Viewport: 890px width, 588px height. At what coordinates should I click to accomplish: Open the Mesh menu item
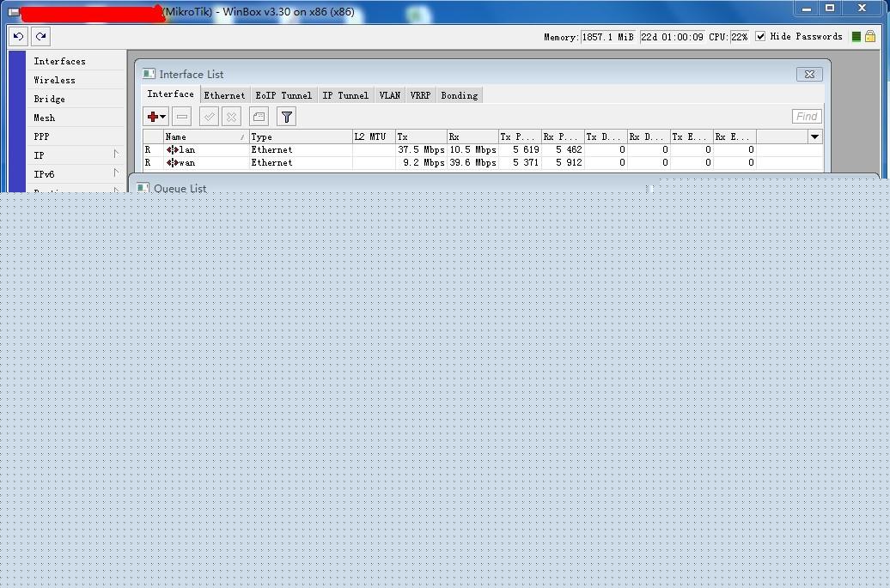point(45,118)
